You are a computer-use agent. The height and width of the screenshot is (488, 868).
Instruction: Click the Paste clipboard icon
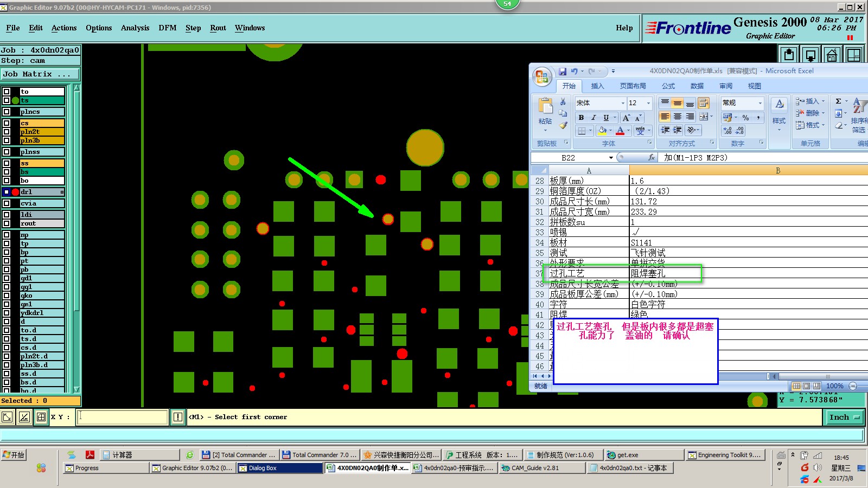click(x=545, y=106)
